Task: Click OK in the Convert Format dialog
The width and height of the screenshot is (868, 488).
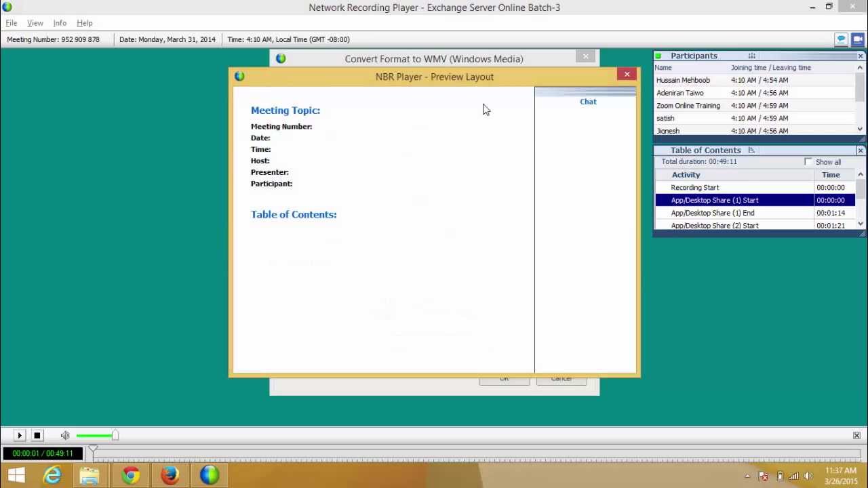Action: point(504,380)
